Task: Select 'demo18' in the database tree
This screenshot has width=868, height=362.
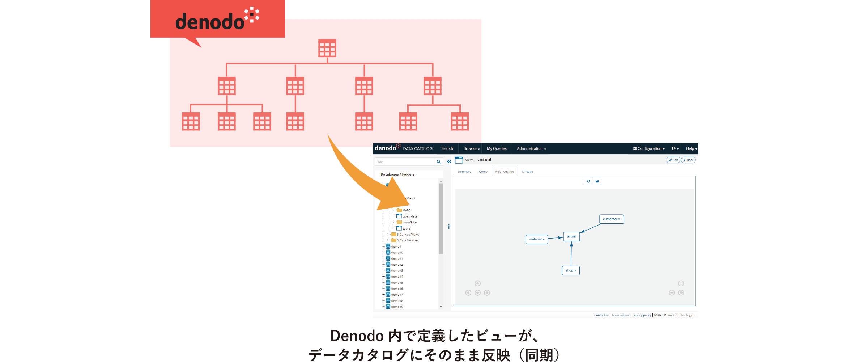Action: (x=397, y=301)
